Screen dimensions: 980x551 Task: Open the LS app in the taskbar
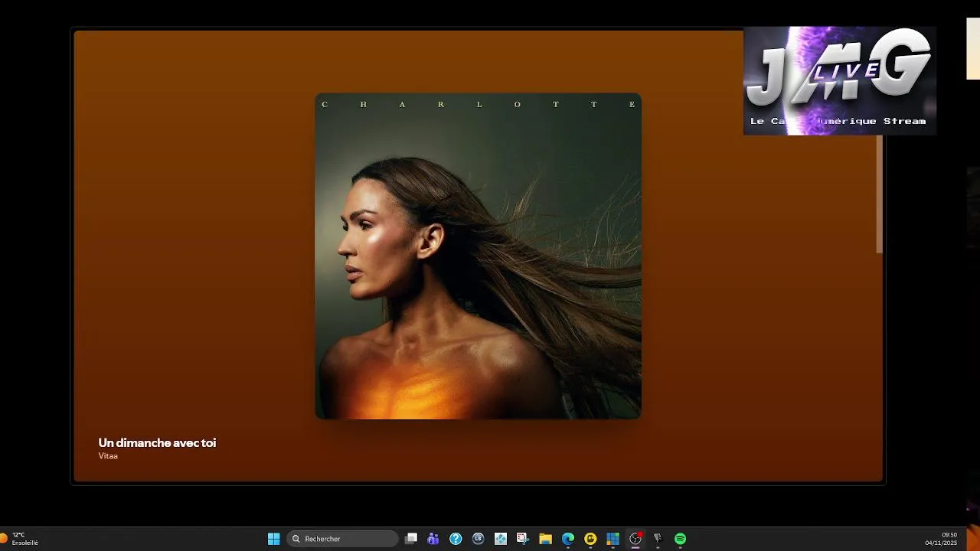[x=479, y=539]
